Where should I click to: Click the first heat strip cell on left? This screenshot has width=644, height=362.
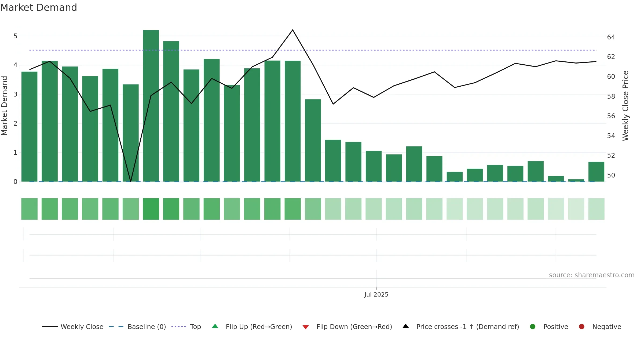pos(30,209)
